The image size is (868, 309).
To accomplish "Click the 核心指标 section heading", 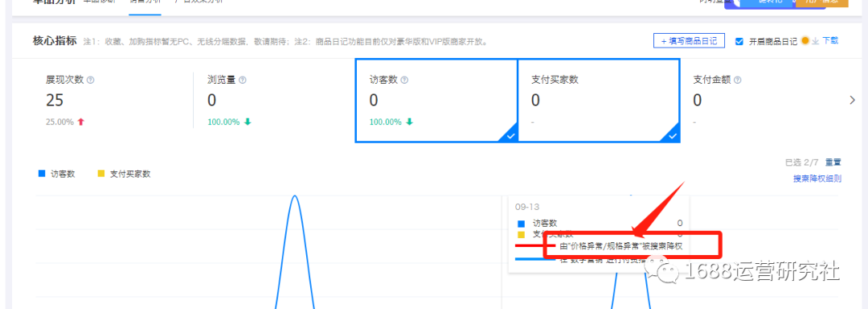I will point(55,41).
